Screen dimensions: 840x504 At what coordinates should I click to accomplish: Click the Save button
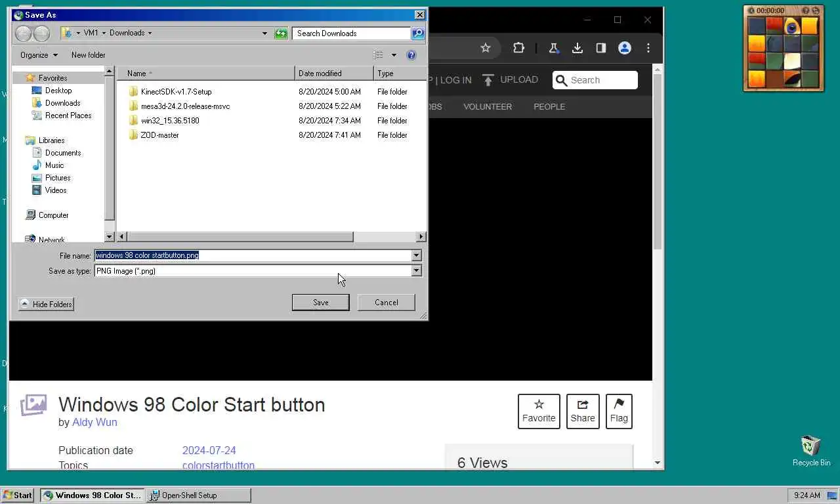point(321,303)
